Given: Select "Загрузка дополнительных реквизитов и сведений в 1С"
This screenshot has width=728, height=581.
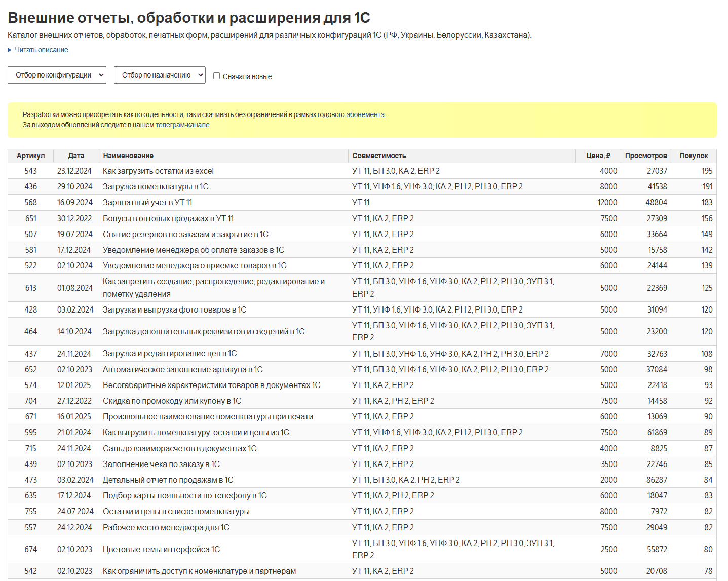Looking at the screenshot, I should click(x=204, y=331).
